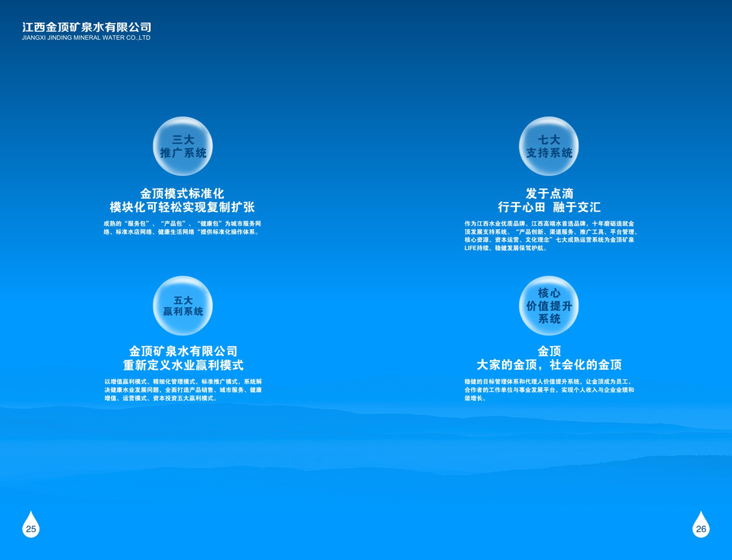Click the short last line 谐增长。
The height and width of the screenshot is (560, 732).
pyautogui.click(x=476, y=398)
